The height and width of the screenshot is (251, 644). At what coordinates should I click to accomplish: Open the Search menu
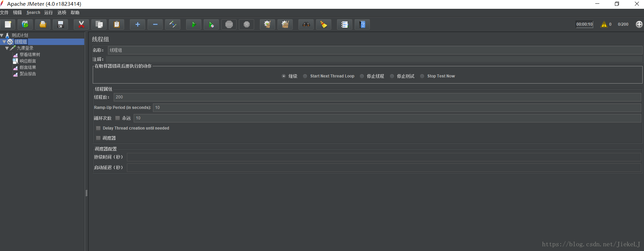[33, 13]
